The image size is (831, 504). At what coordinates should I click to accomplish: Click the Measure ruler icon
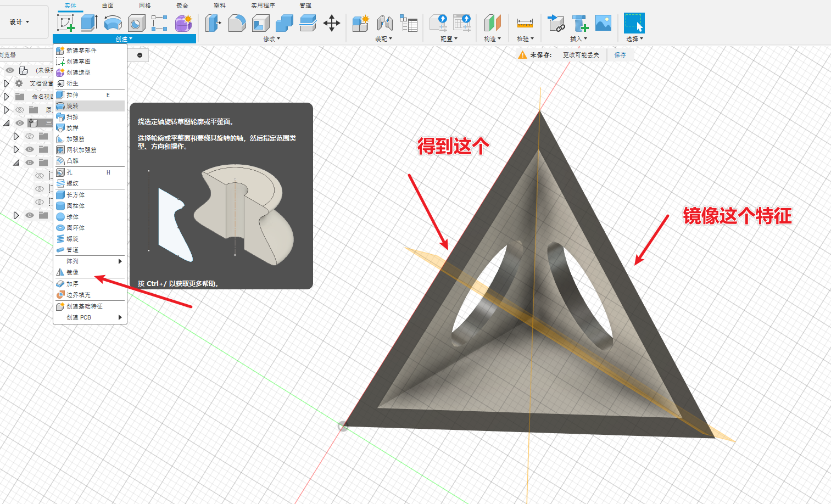click(x=525, y=23)
